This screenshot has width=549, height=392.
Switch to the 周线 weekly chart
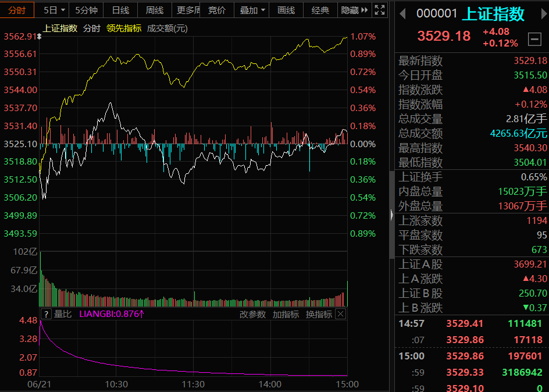pos(155,10)
